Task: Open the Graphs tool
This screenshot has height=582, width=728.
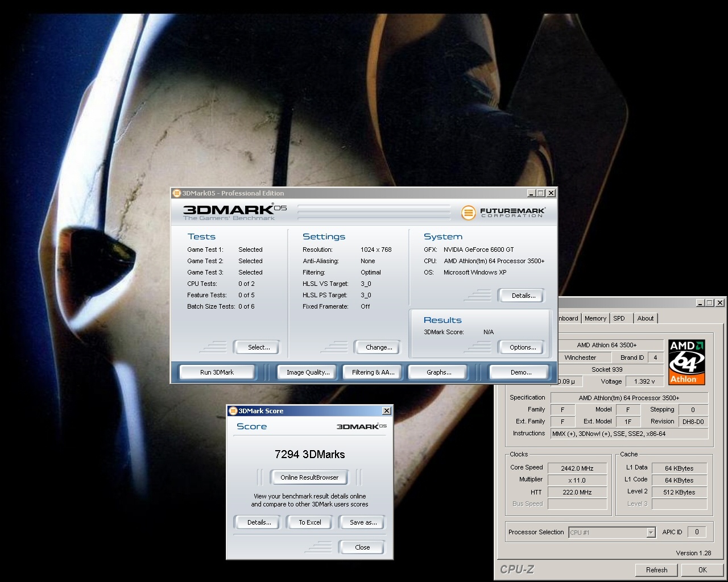Action: (439, 372)
